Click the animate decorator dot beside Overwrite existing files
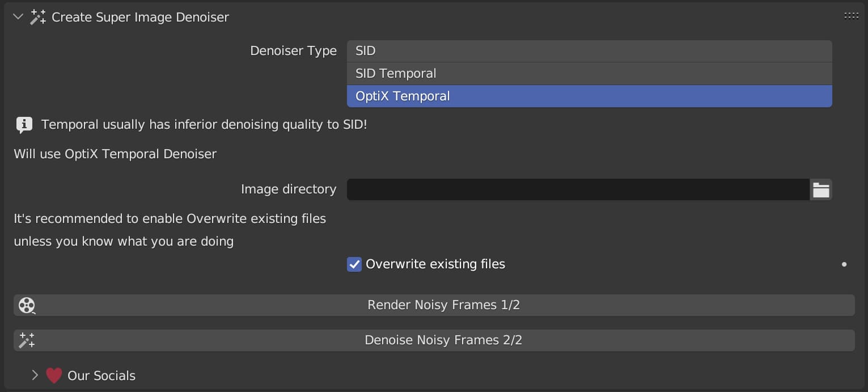 tap(844, 264)
